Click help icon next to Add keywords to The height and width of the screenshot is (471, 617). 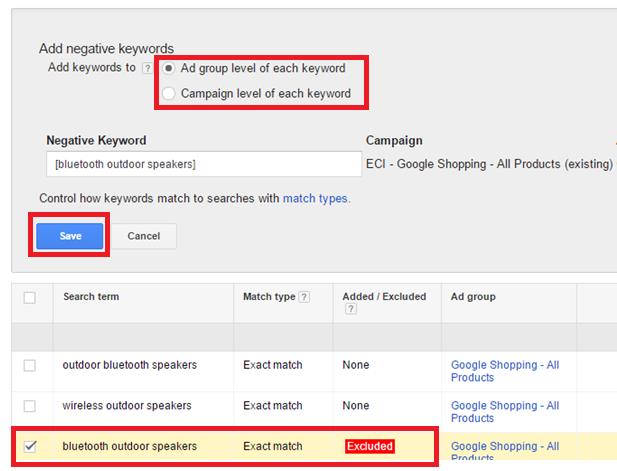pyautogui.click(x=147, y=68)
